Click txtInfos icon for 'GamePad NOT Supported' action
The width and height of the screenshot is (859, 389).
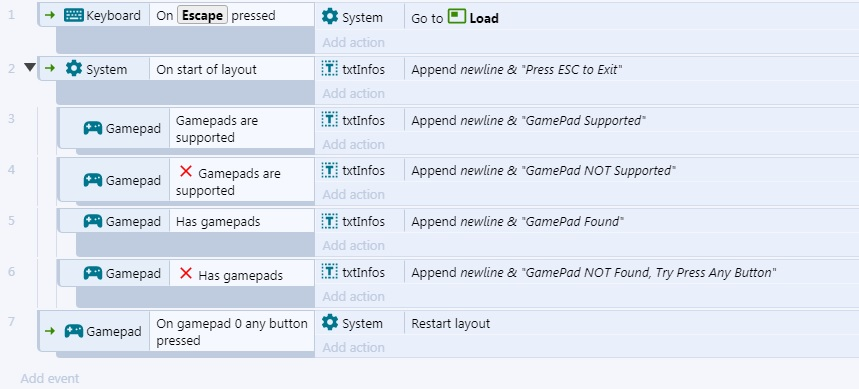[329, 170]
